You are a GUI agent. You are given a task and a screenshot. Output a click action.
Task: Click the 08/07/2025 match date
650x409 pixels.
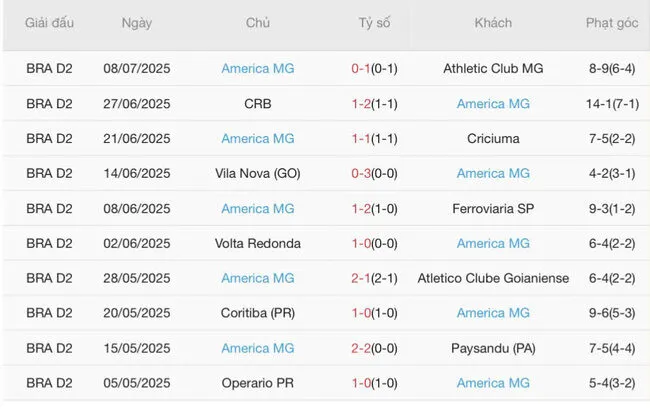[x=136, y=69]
